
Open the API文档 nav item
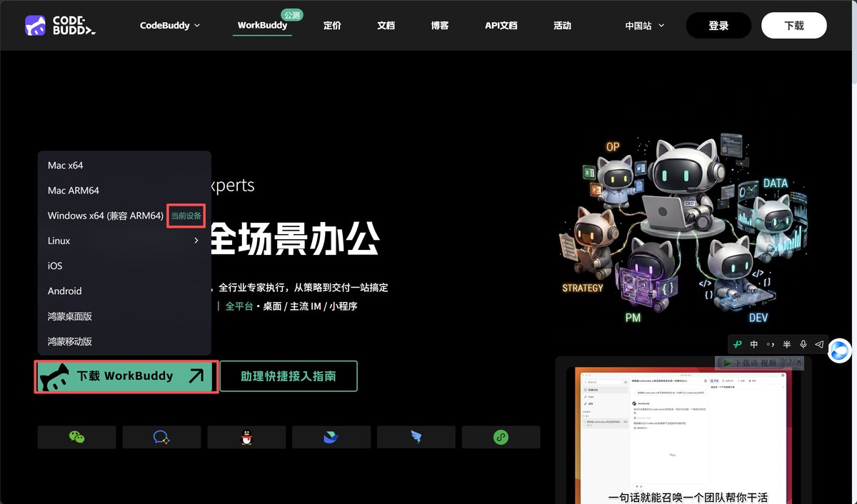[501, 25]
